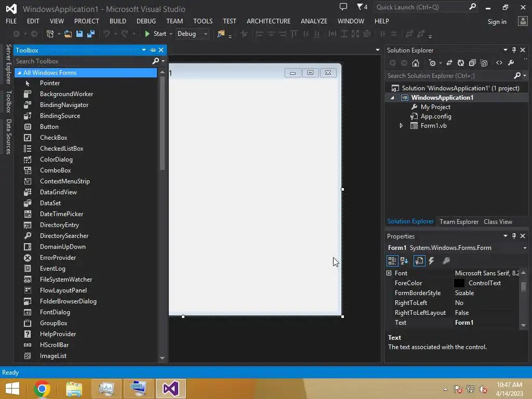Click Solution Explorer Home icon
The width and height of the screenshot is (532, 399).
[x=416, y=63]
